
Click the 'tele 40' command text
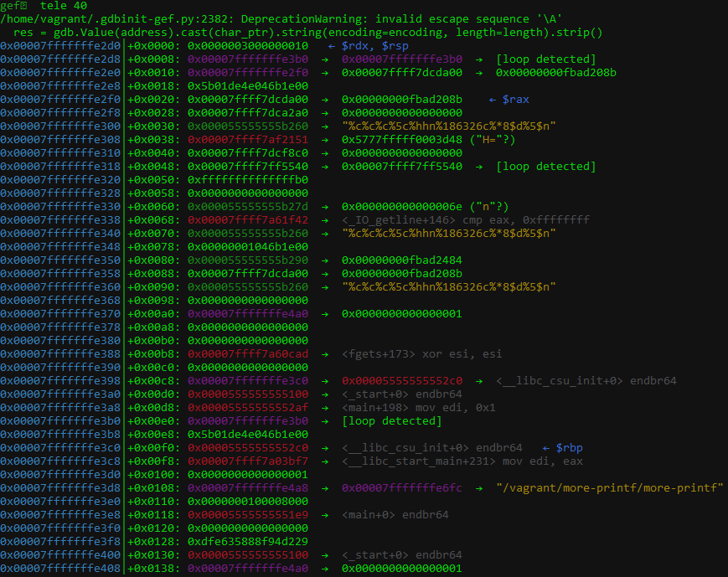click(64, 6)
